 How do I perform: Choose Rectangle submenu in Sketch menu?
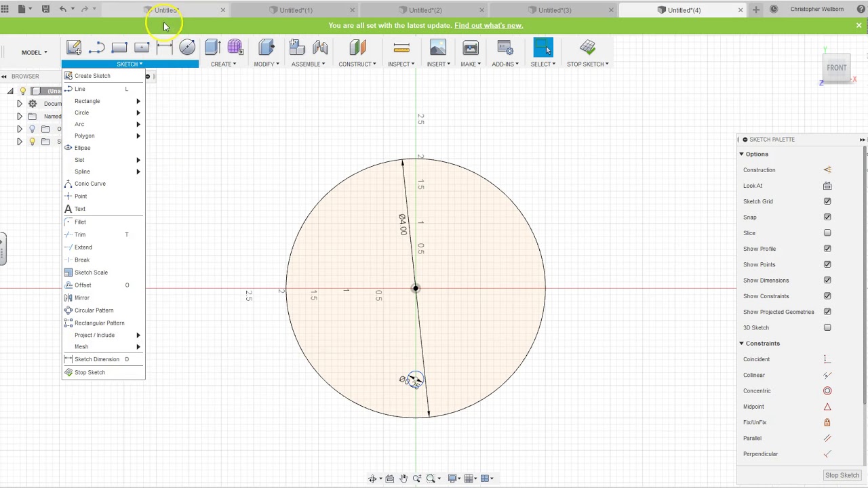point(103,101)
